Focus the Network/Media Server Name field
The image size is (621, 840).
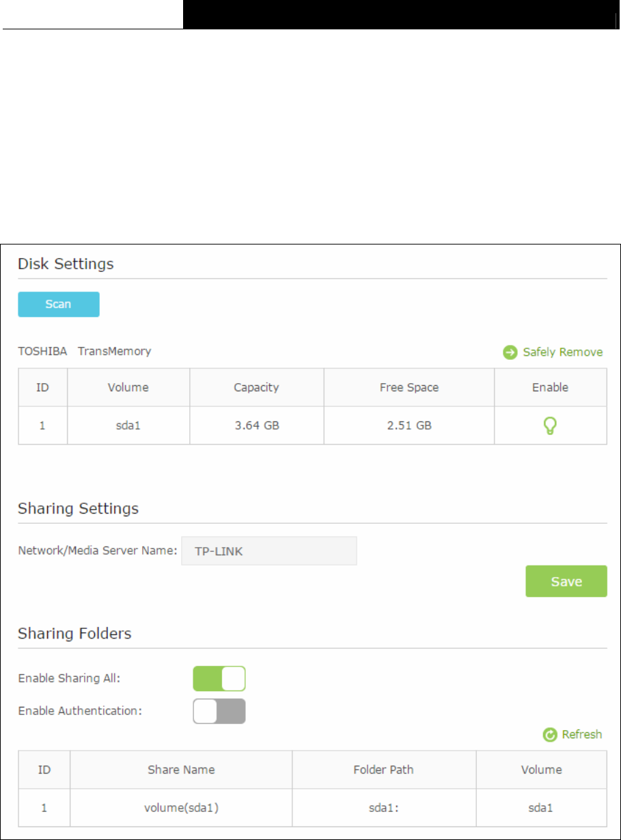[x=269, y=550]
